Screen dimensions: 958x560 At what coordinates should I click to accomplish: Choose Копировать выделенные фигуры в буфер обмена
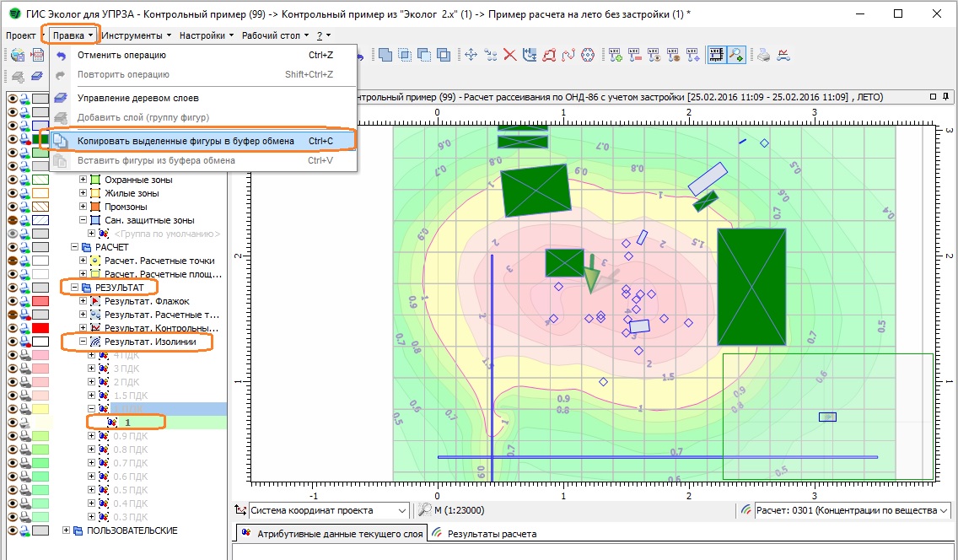pyautogui.click(x=186, y=141)
